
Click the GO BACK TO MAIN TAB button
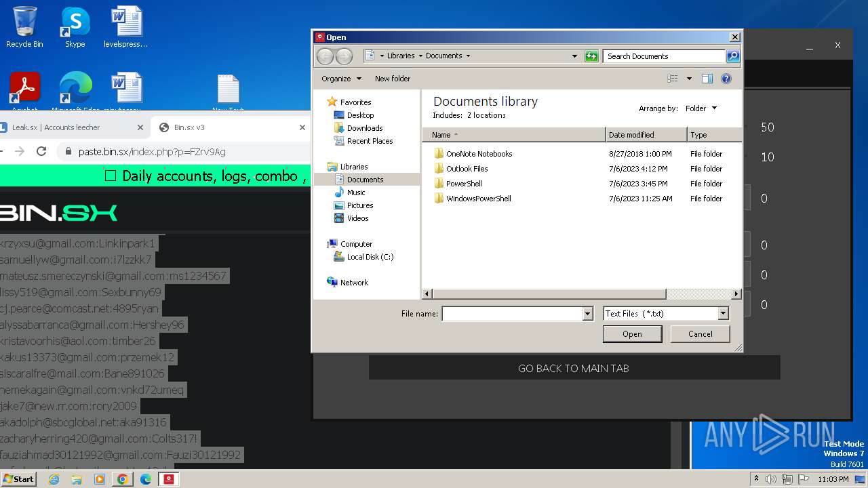pyautogui.click(x=574, y=368)
